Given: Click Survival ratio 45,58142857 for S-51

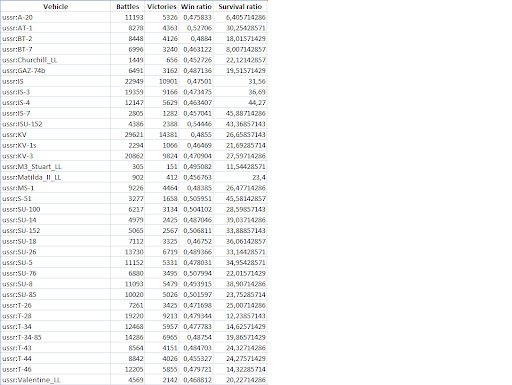Looking at the screenshot, I should 246,199.
